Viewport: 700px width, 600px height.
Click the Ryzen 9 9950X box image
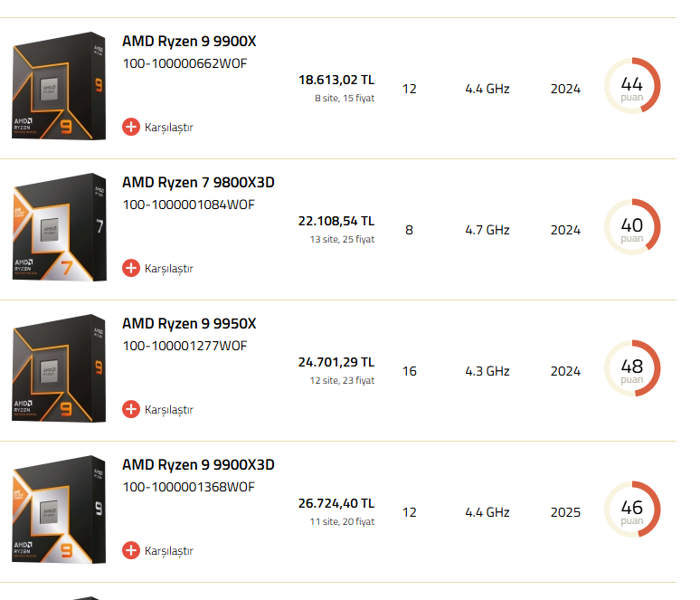coord(59,368)
